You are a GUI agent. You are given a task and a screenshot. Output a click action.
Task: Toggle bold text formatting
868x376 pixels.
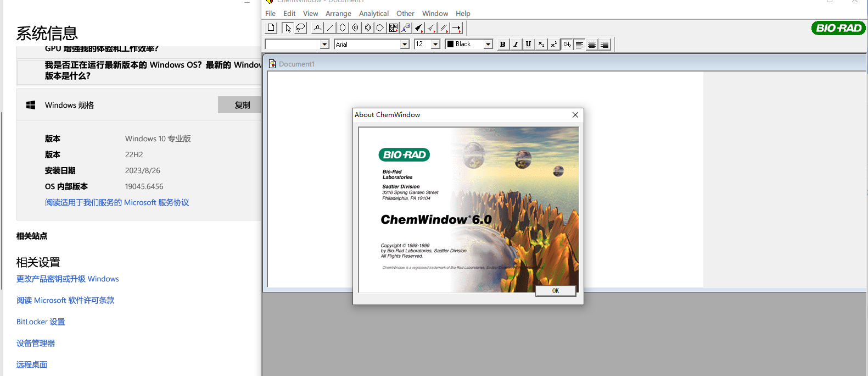point(502,45)
